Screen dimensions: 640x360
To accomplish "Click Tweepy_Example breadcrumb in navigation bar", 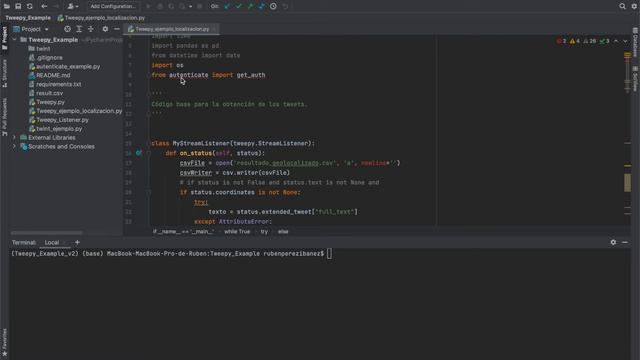I will point(28,18).
